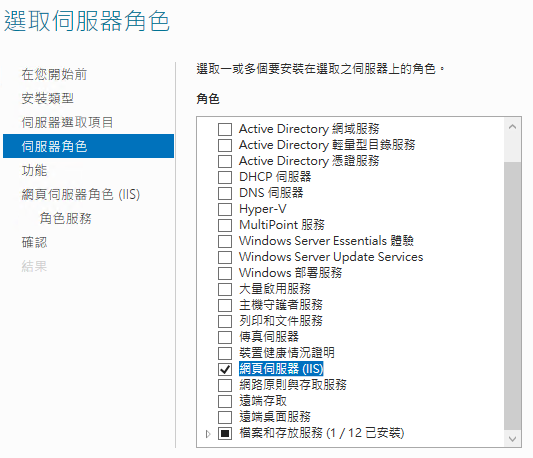
Task: Tick the DNS 伺服器 checkbox
Action: [225, 193]
